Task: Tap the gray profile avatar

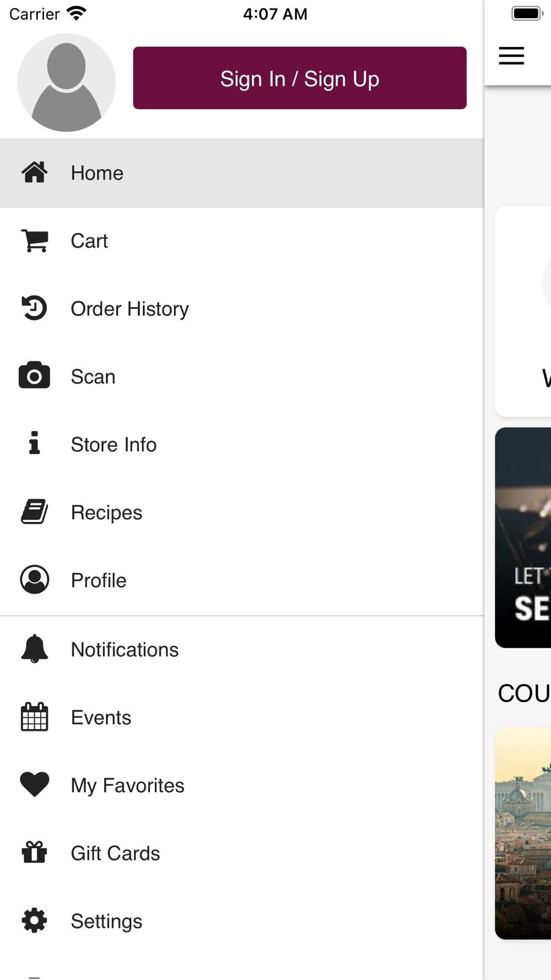Action: (67, 83)
